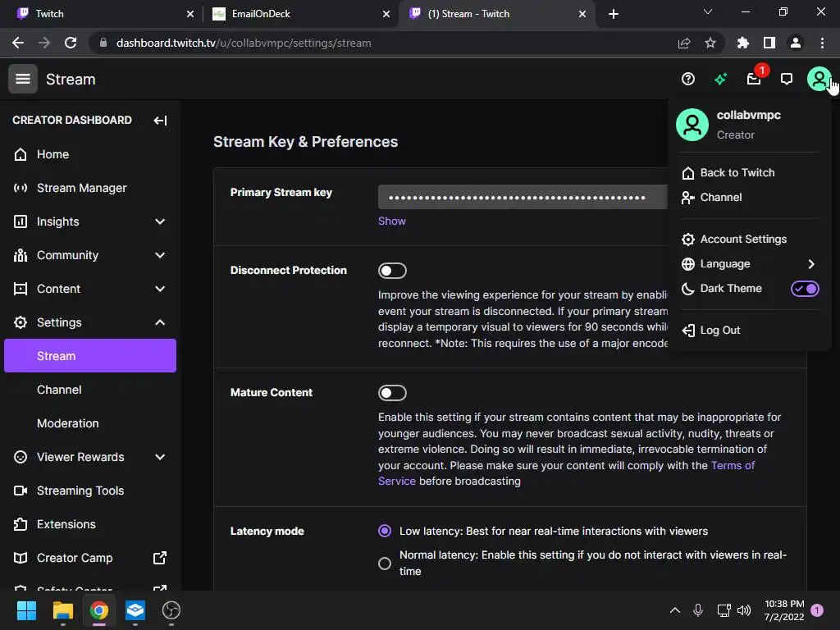Click the Primary Stream key field

pos(523,197)
